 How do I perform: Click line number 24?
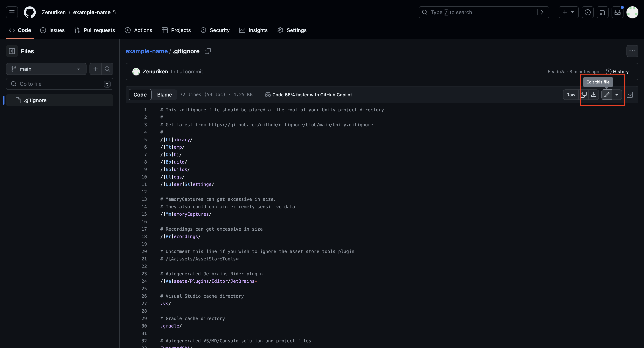(144, 281)
